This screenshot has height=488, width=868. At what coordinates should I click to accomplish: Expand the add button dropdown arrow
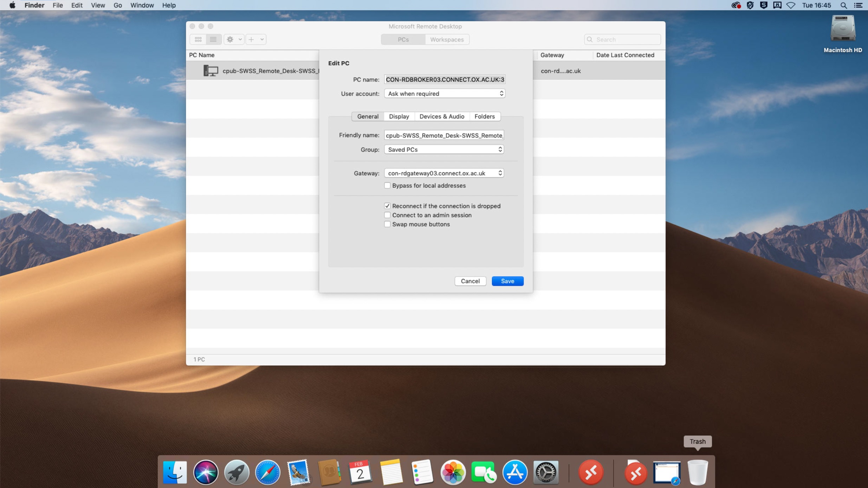(x=262, y=39)
